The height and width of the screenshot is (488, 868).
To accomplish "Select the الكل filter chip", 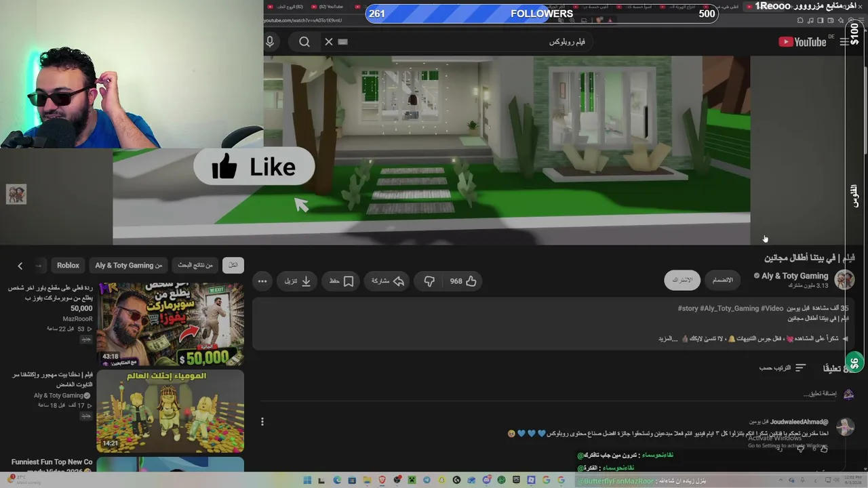I will pyautogui.click(x=233, y=265).
